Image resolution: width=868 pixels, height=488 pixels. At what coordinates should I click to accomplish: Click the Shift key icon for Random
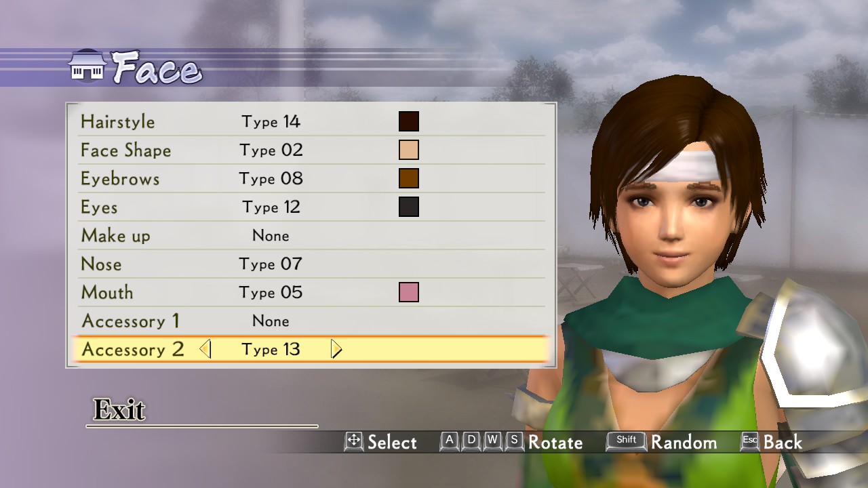(626, 441)
